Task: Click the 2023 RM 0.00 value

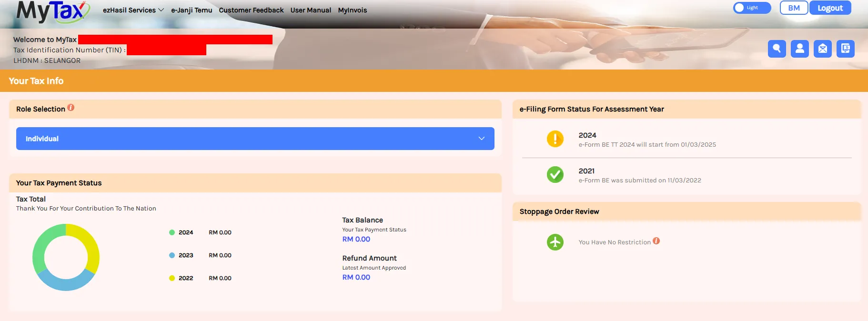Action: (x=220, y=255)
